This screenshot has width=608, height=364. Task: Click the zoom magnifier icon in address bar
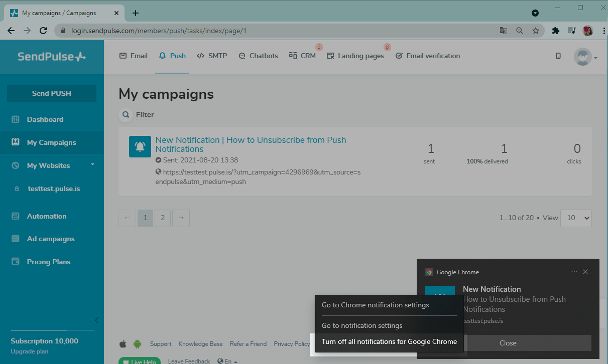520,31
